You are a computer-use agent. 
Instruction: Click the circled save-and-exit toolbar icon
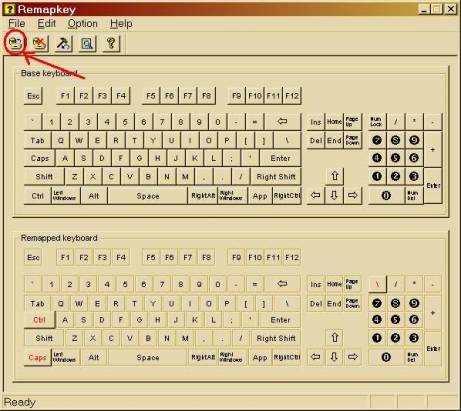[x=15, y=43]
